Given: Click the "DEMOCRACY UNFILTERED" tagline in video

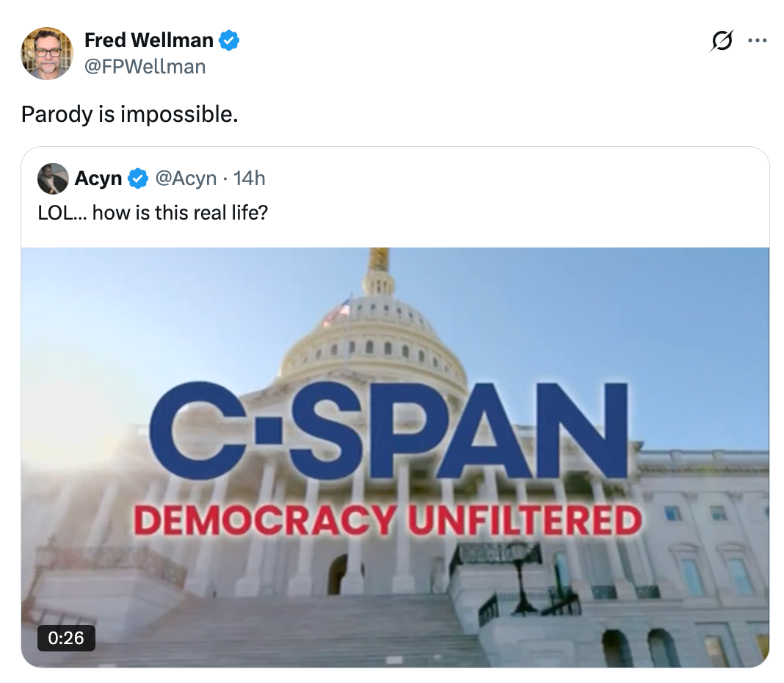Looking at the screenshot, I should coord(388,521).
